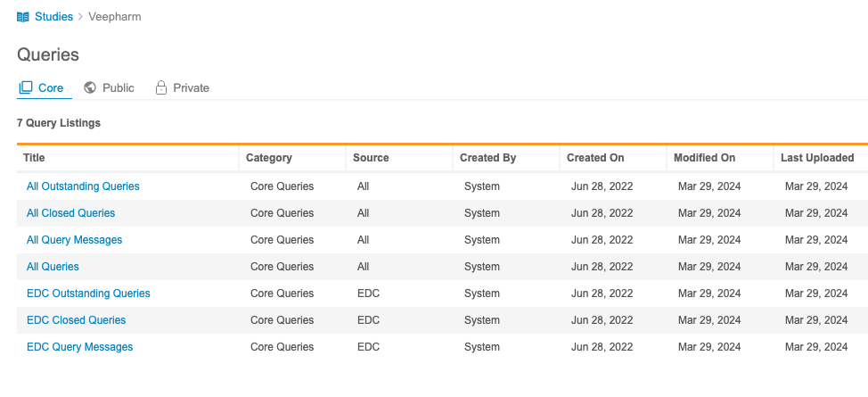Open EDC Closed Queries listing
The width and height of the screenshot is (868, 397).
(76, 320)
